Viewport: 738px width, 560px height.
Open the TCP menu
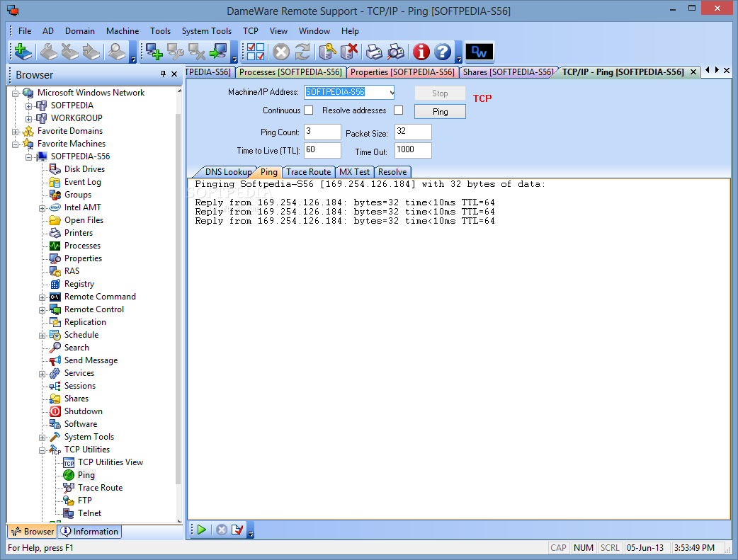click(x=251, y=31)
